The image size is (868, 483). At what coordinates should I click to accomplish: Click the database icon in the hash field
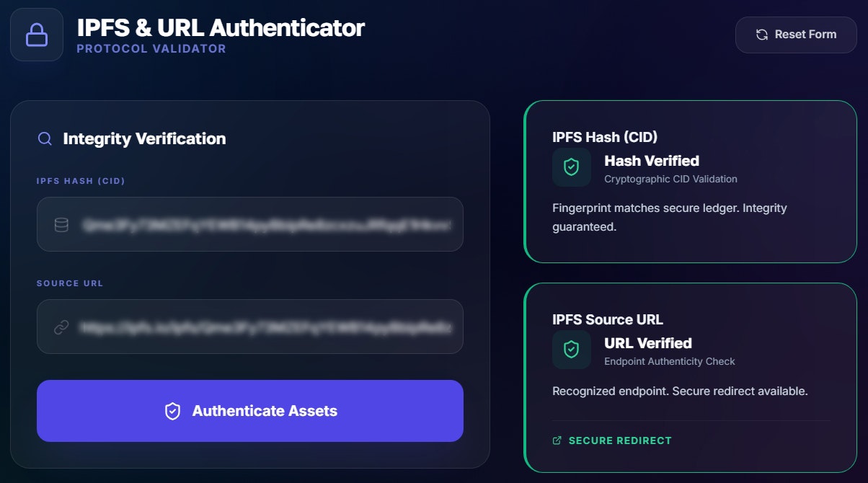[x=61, y=225]
